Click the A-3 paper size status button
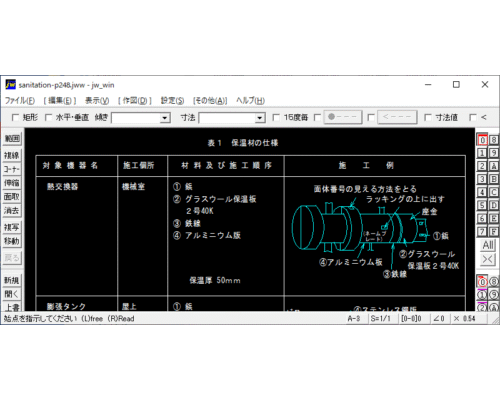 click(354, 319)
